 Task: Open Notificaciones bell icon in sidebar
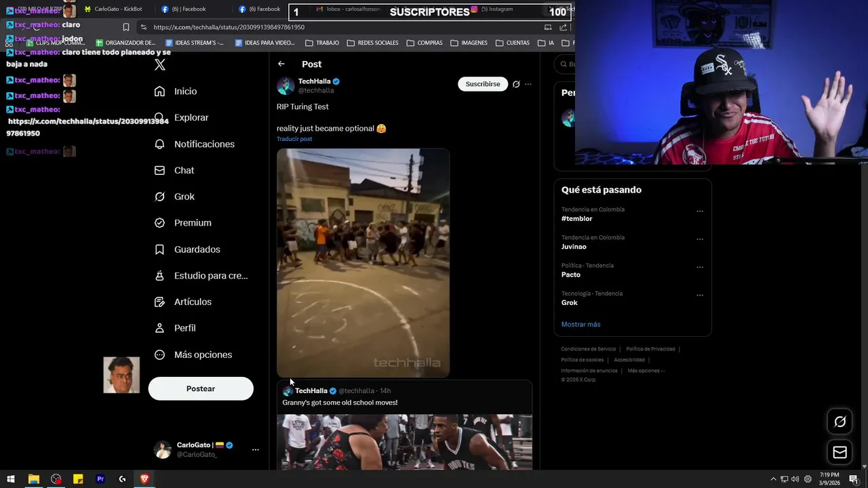tap(159, 144)
